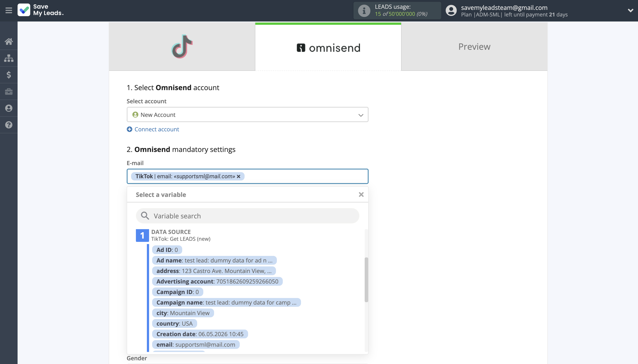Screen dimensions: 638x364
Task: Select the city Mountain View variable
Action: 183,313
